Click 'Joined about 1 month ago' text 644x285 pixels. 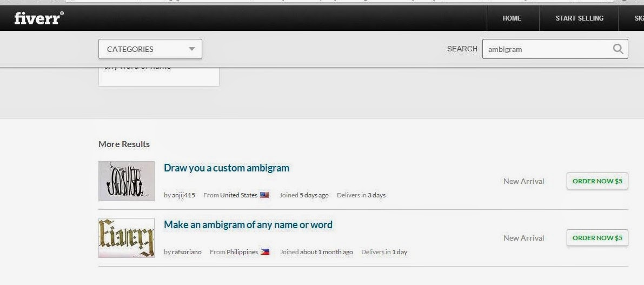click(316, 251)
